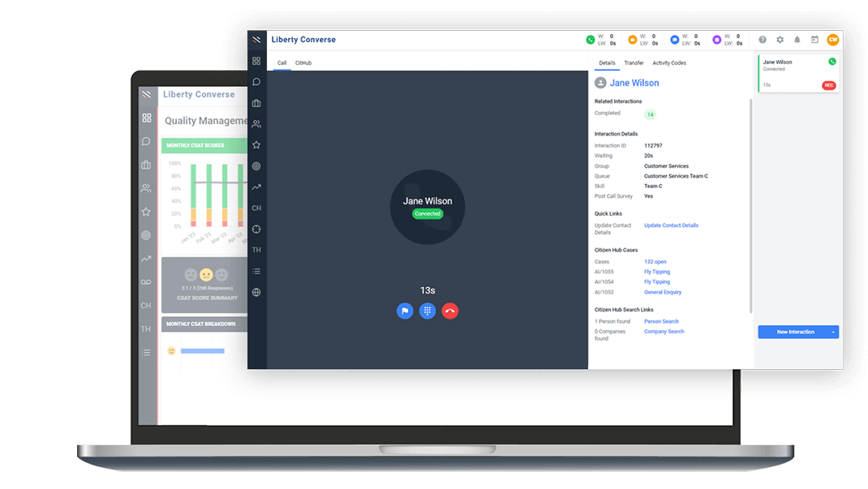
Task: Toggle the REC badge on Jane Wilson's card
Action: point(827,85)
